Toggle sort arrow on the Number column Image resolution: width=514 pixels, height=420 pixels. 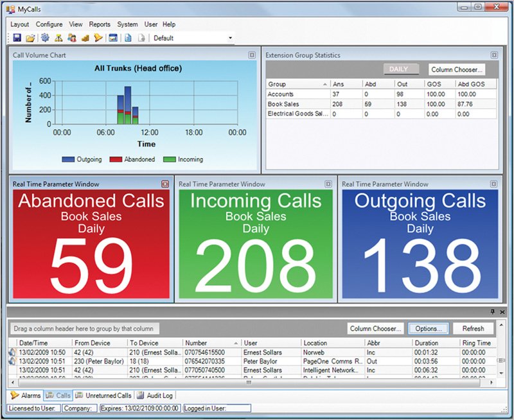tap(236, 344)
